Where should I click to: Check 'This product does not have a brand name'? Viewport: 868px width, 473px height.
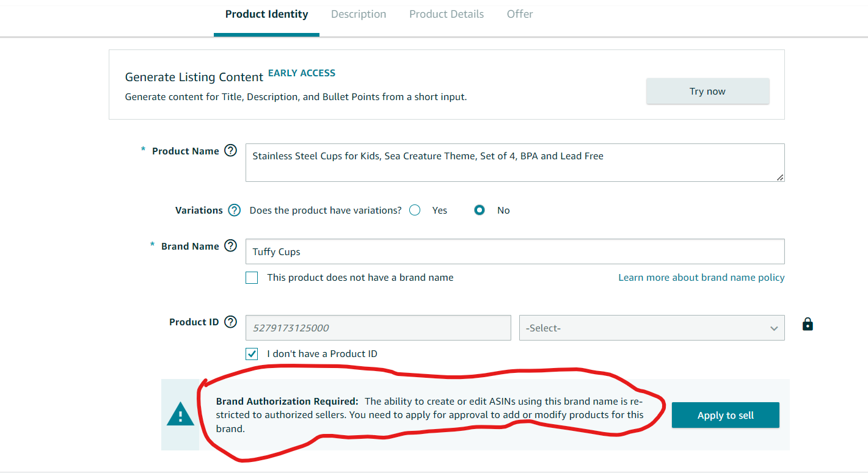tap(252, 278)
